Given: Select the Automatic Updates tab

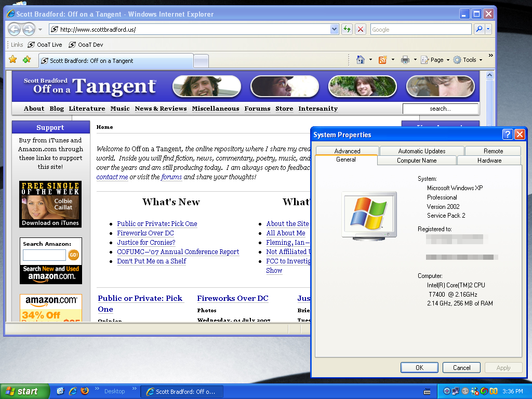Looking at the screenshot, I should pos(421,151).
